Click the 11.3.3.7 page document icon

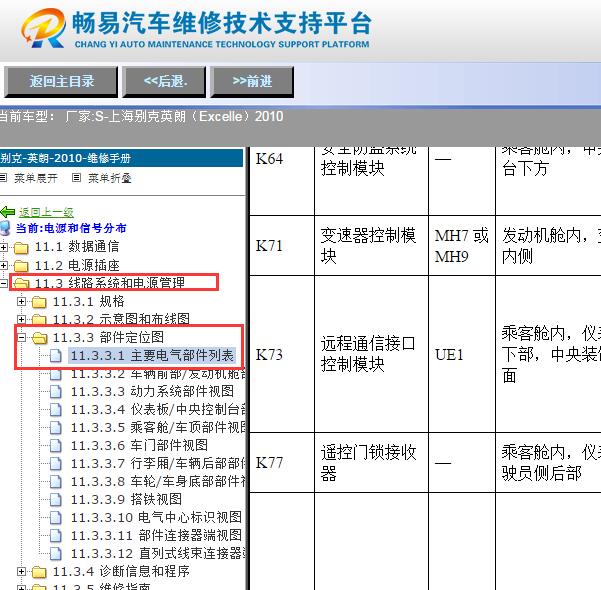pyautogui.click(x=56, y=463)
